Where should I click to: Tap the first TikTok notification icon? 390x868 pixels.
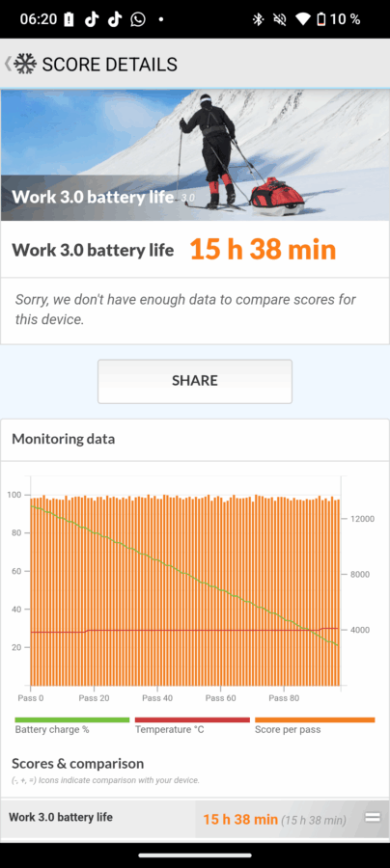(92, 19)
